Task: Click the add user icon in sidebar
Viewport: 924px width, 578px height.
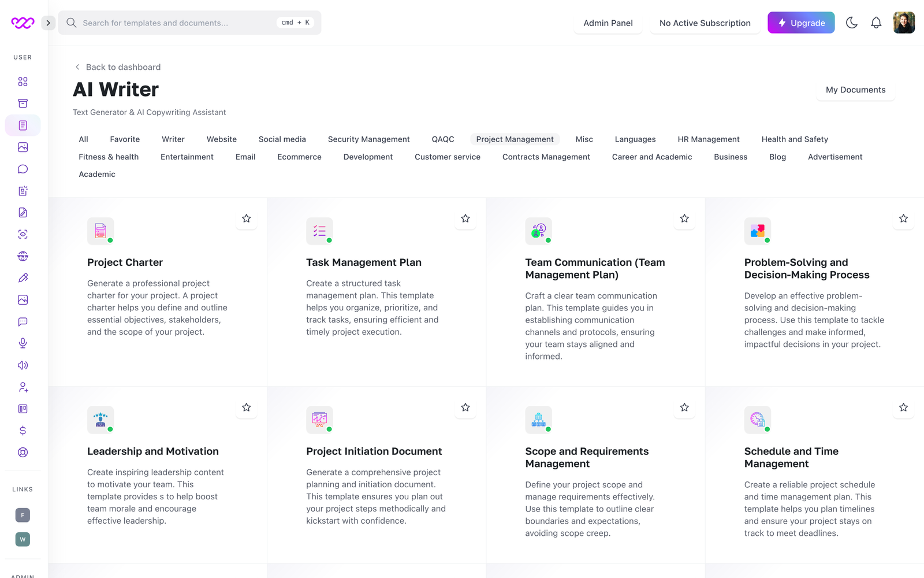Action: [x=23, y=387]
